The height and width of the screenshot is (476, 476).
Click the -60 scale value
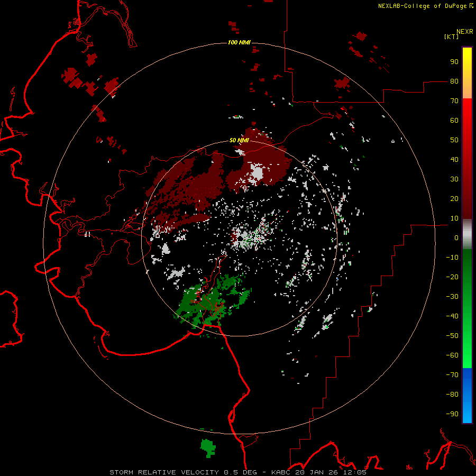pos(452,355)
